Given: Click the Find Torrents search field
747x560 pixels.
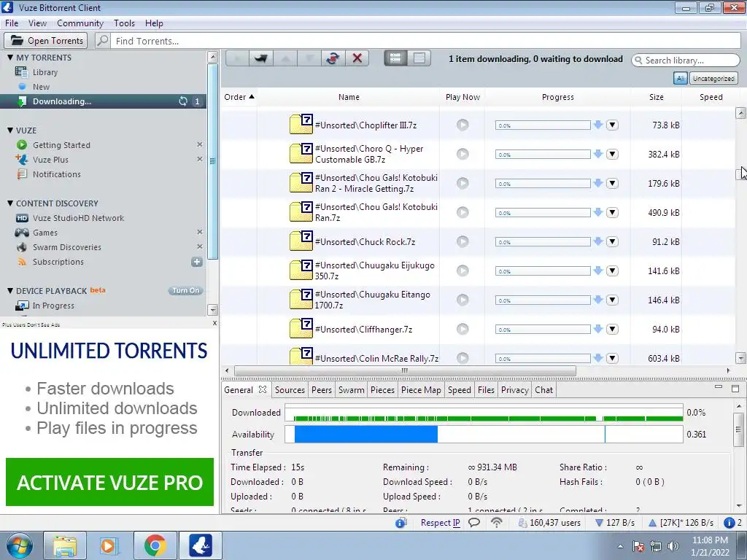Looking at the screenshot, I should tap(425, 41).
